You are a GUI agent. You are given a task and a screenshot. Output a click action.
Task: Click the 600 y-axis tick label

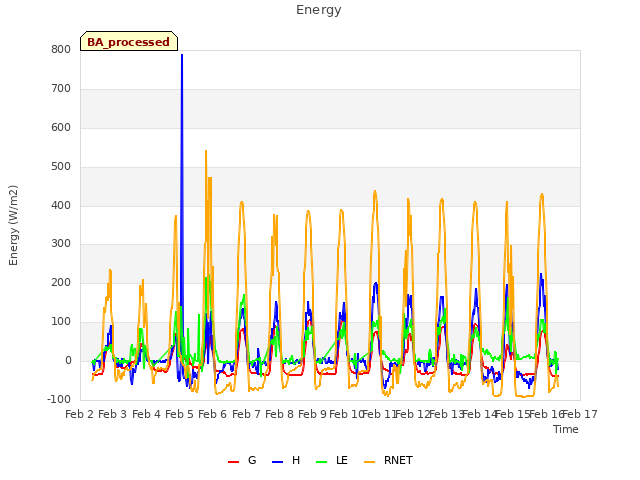(61, 127)
